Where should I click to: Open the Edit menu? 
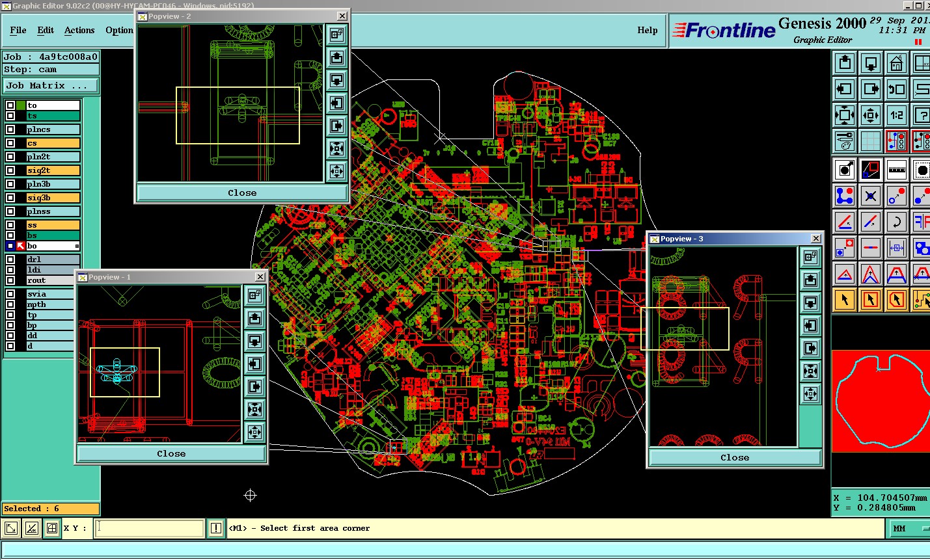(46, 30)
